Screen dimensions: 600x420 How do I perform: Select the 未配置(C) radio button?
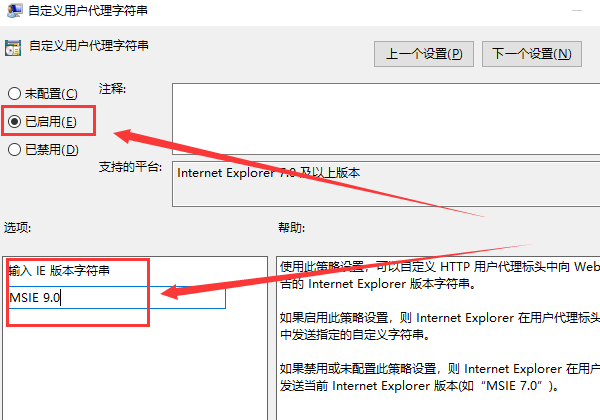coord(15,94)
